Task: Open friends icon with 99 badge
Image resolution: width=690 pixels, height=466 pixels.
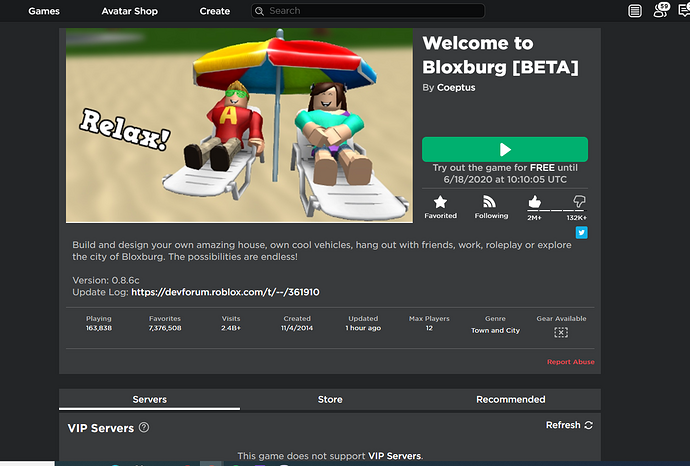Action: (x=661, y=10)
